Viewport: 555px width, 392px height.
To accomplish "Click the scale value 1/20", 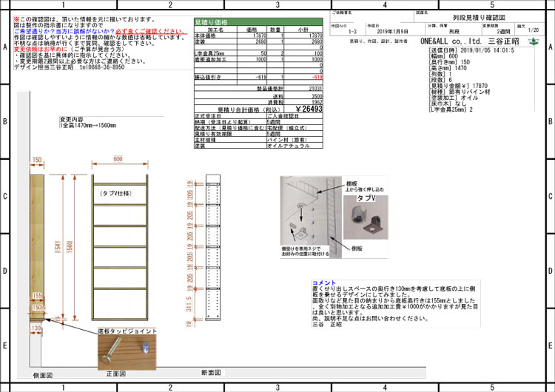I will click(x=534, y=30).
